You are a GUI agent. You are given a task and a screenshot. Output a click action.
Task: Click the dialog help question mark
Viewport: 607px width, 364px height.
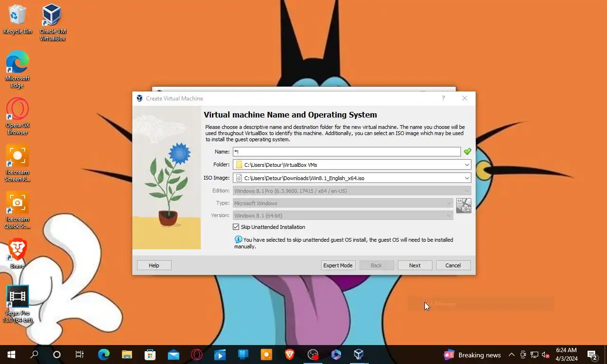pos(443,98)
